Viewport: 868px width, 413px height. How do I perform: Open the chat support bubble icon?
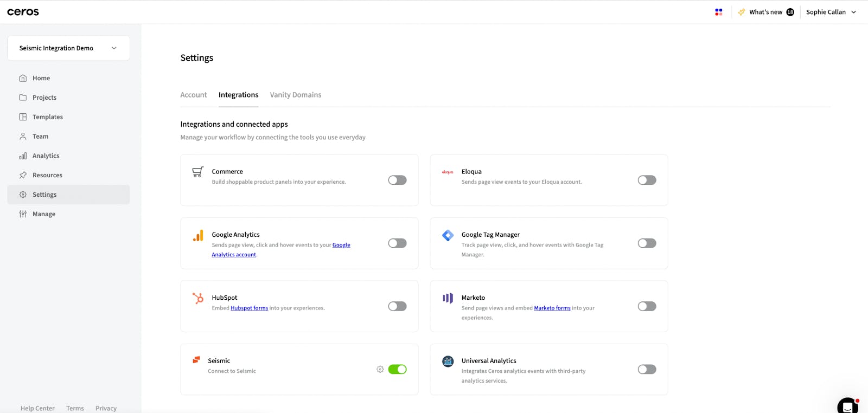tap(848, 405)
